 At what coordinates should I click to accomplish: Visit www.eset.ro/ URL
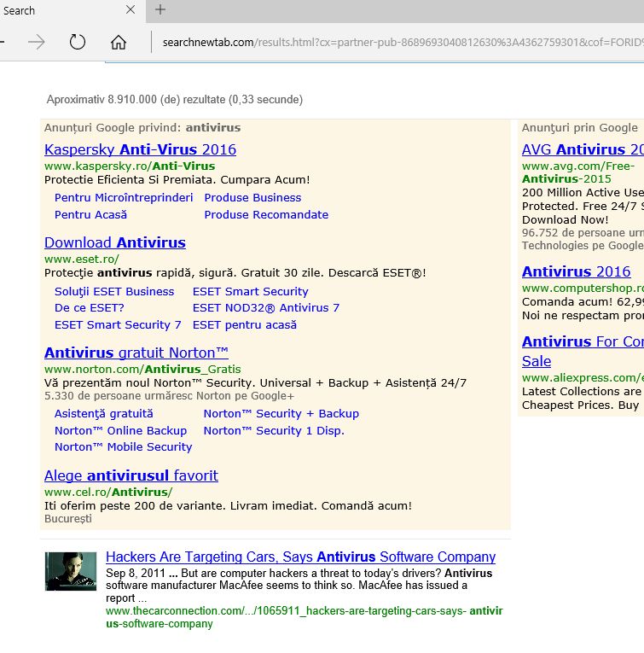click(82, 259)
